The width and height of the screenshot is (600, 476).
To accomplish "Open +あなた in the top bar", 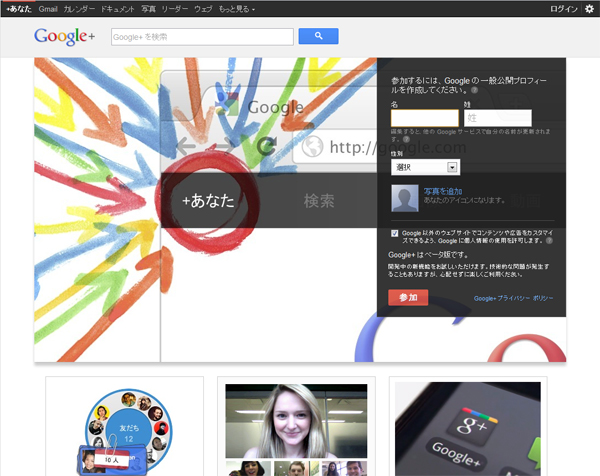I will pyautogui.click(x=18, y=9).
